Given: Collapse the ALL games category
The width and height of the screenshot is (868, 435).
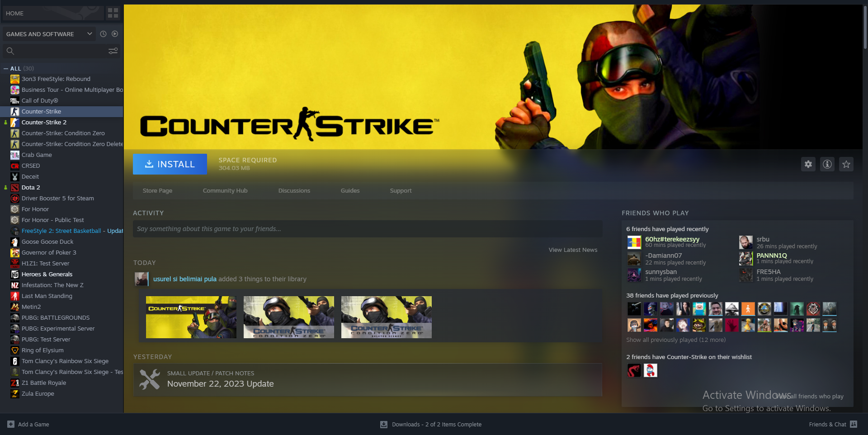Looking at the screenshot, I should [x=6, y=69].
